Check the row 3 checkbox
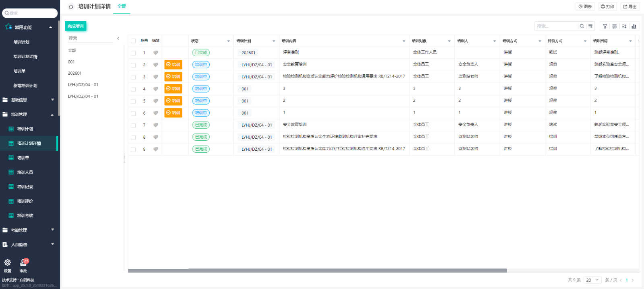Viewport: 644px width, 289px height. pyautogui.click(x=133, y=77)
